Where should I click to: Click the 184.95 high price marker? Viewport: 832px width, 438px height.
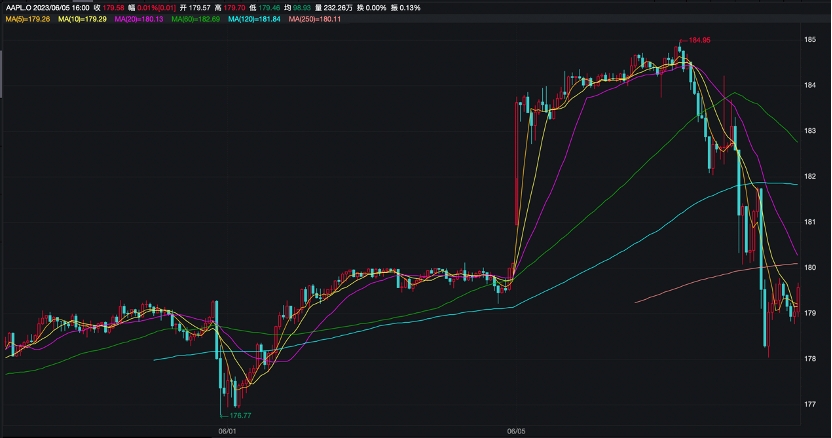click(699, 40)
